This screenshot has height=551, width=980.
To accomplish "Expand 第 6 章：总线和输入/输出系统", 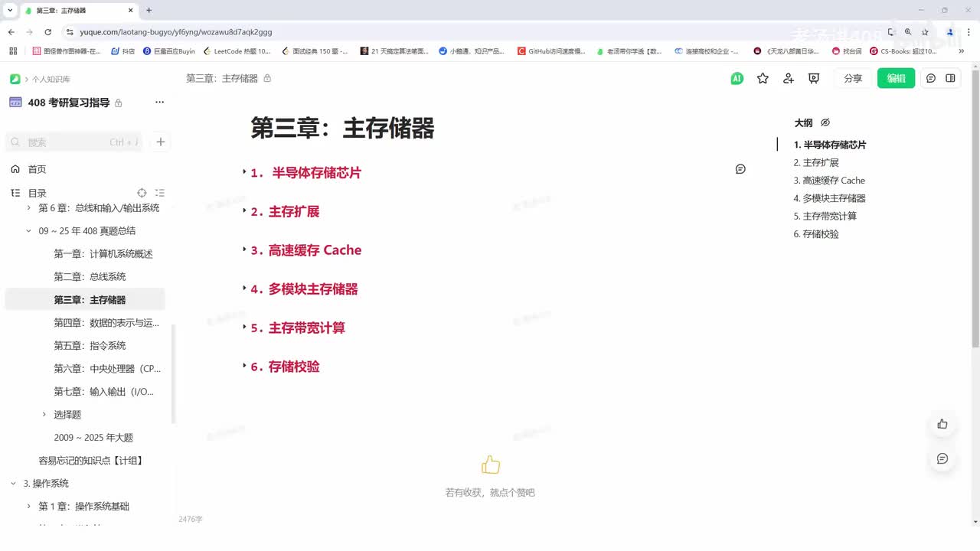I will [29, 207].
